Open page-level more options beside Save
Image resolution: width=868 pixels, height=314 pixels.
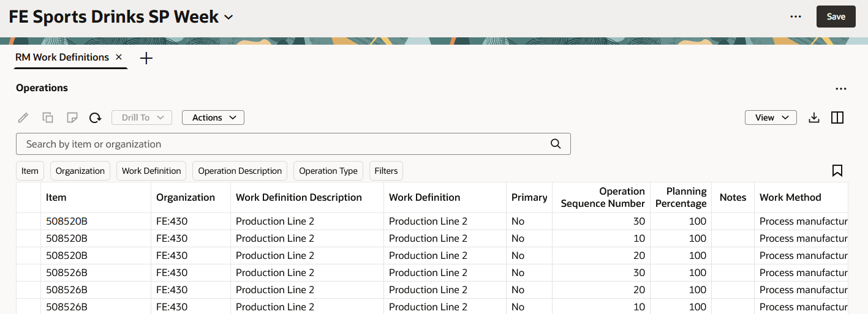[x=796, y=17]
